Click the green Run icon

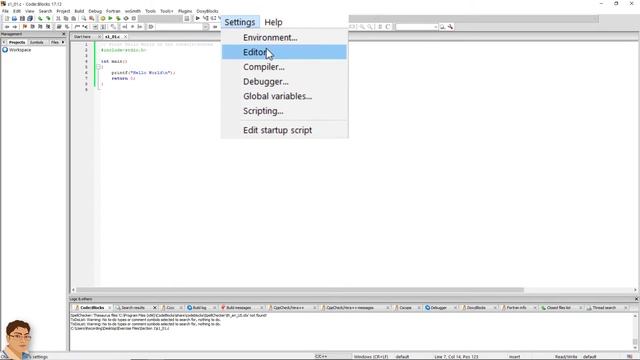tap(110, 18)
